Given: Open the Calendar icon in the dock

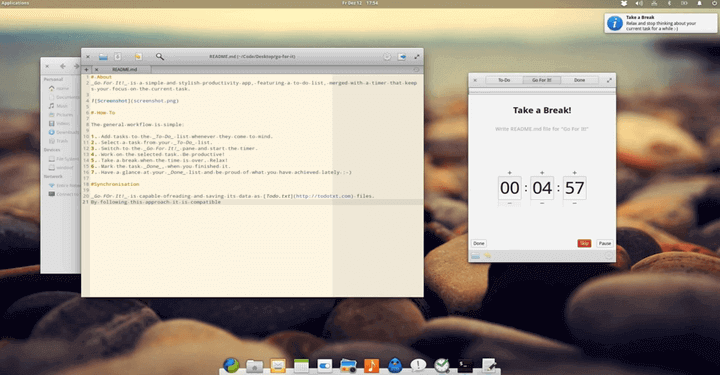Looking at the screenshot, I should click(x=301, y=366).
